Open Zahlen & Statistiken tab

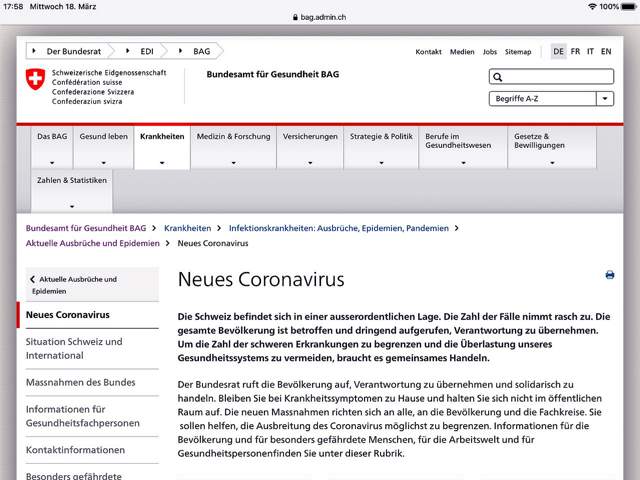pos(72,191)
